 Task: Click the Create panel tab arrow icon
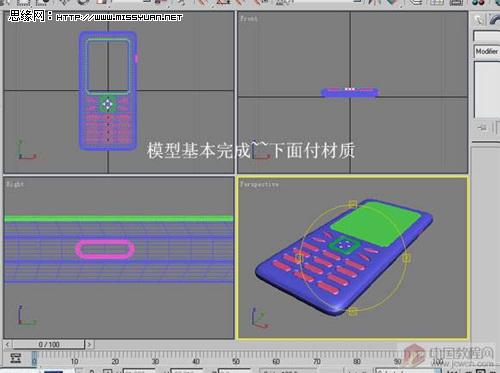(x=479, y=19)
